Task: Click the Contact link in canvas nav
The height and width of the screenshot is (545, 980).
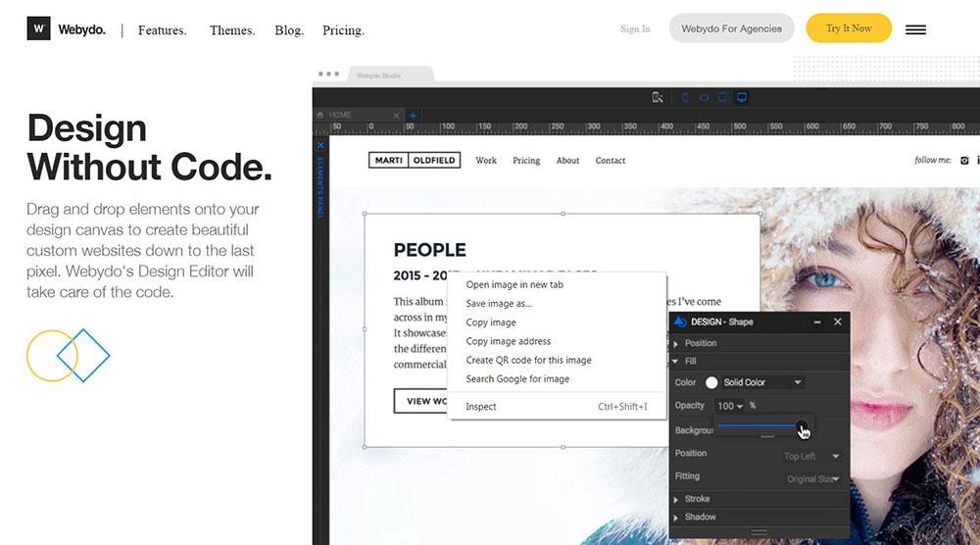Action: tap(610, 161)
